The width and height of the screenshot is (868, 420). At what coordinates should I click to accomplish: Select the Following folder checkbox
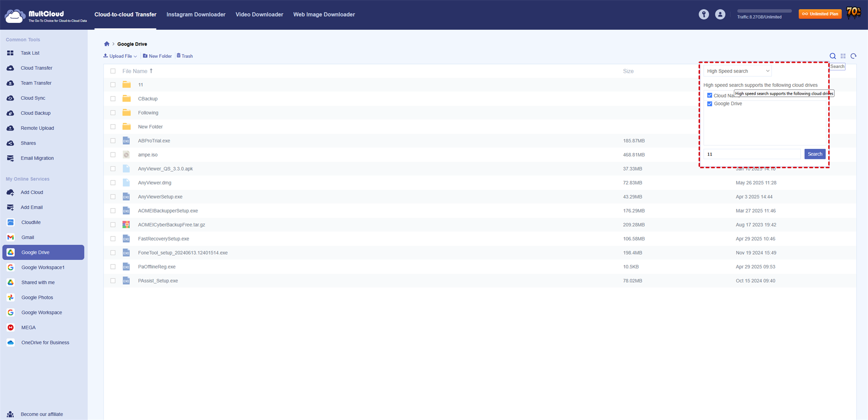[x=113, y=113]
